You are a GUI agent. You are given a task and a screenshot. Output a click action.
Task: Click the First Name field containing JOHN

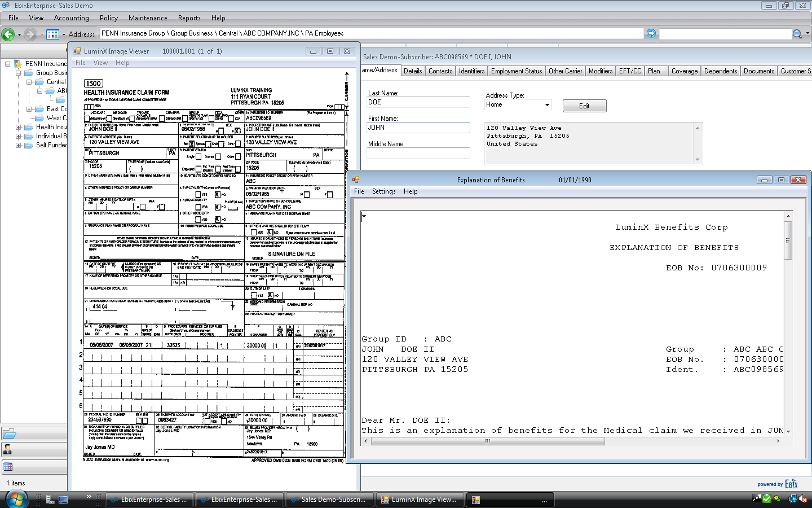pos(418,128)
